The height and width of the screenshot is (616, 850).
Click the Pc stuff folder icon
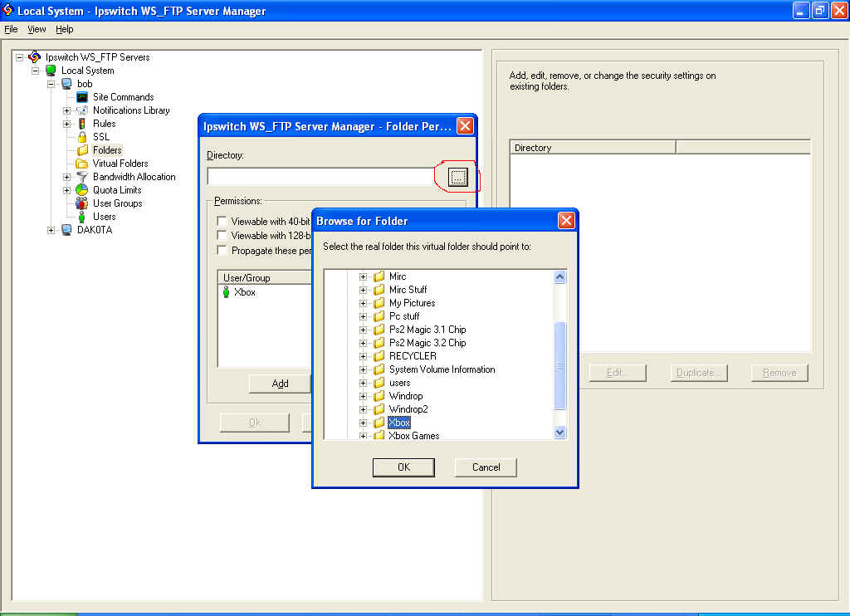coord(379,316)
